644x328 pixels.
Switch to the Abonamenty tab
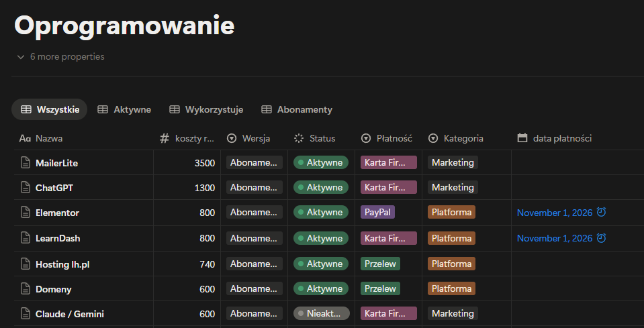point(297,109)
